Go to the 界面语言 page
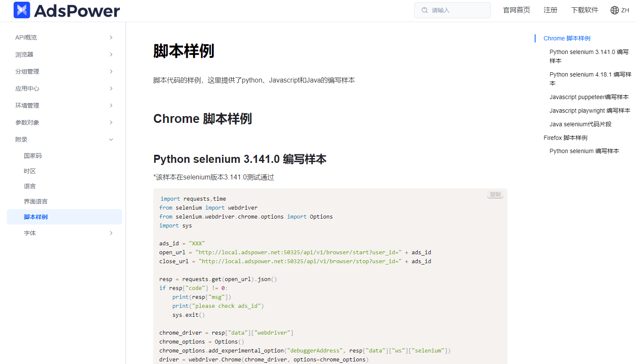This screenshot has height=364, width=636. 36,202
